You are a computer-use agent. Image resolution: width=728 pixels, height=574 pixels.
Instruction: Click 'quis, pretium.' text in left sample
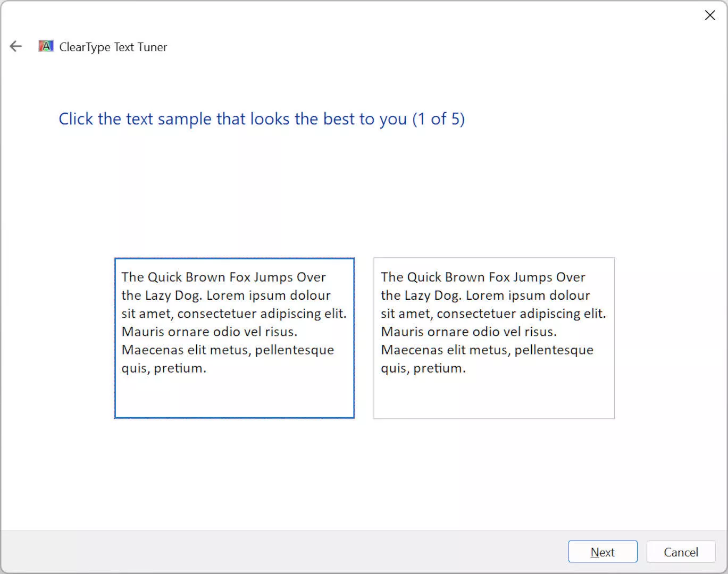click(163, 368)
